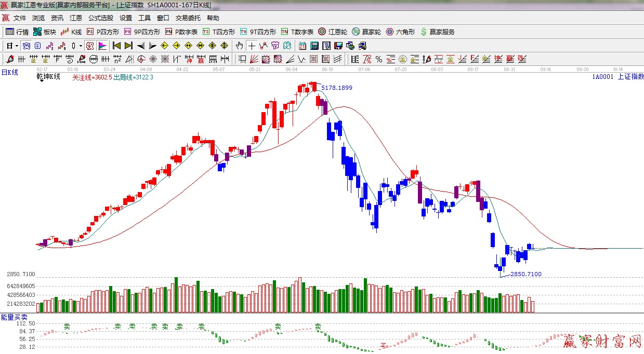644x354 pixels.
Task: Select the hand pan tool icon
Action: [240, 46]
